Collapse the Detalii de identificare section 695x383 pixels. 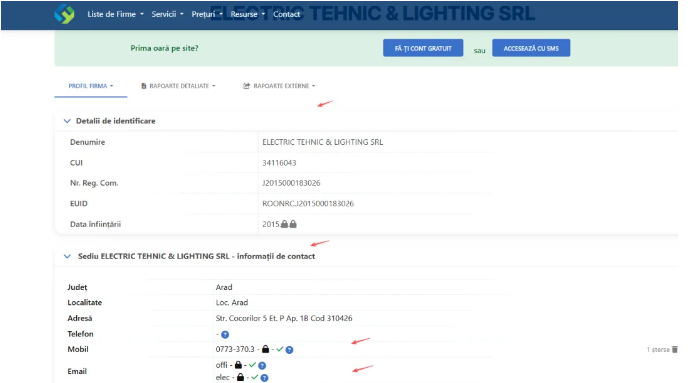pyautogui.click(x=67, y=121)
